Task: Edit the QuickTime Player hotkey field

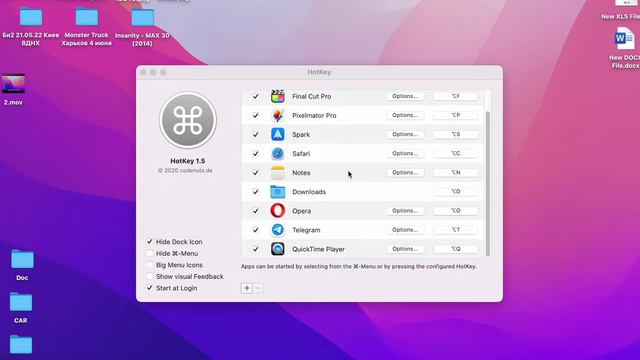Action: tap(456, 249)
